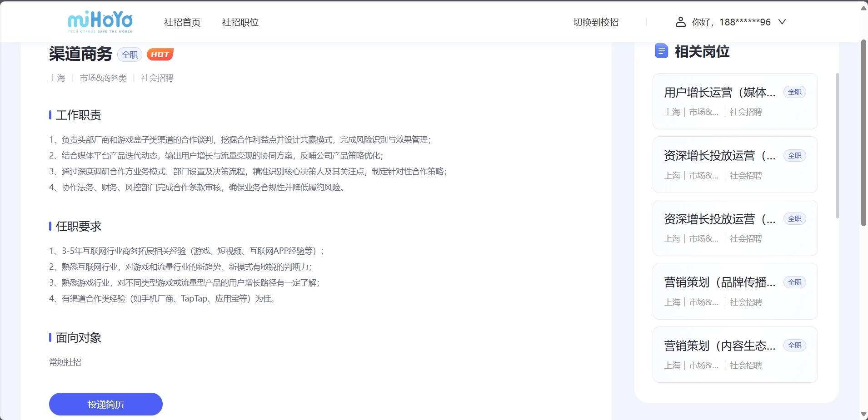The width and height of the screenshot is (868, 420).
Task: Open 社招首页 navigation tab
Action: tap(182, 22)
